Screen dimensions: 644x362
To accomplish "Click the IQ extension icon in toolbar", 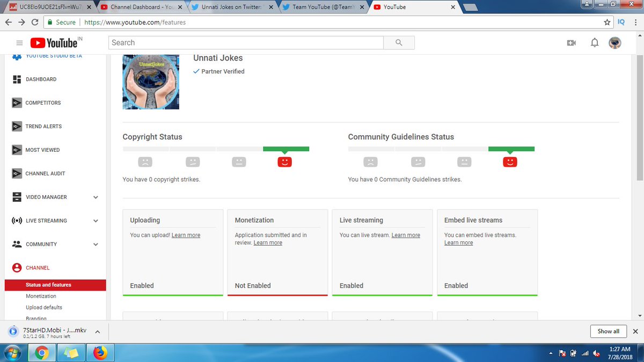I will pos(621,22).
